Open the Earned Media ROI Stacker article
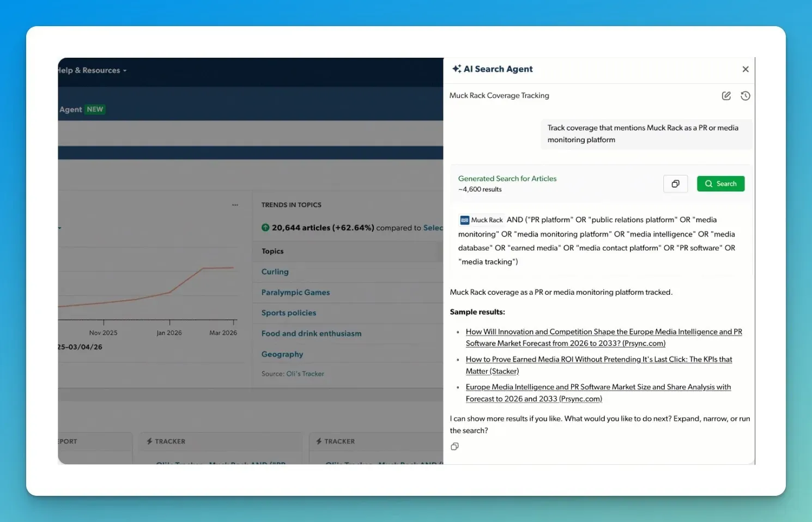Image resolution: width=812 pixels, height=522 pixels. (x=599, y=365)
